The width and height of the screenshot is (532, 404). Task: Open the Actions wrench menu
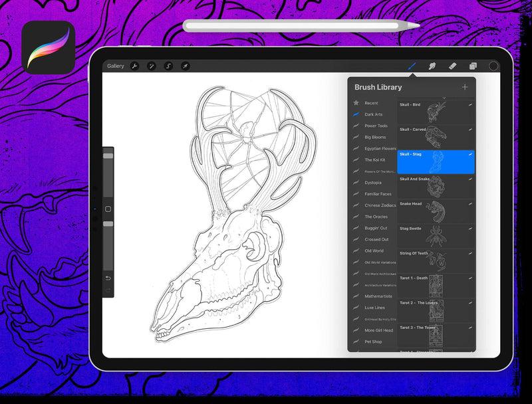(x=135, y=66)
